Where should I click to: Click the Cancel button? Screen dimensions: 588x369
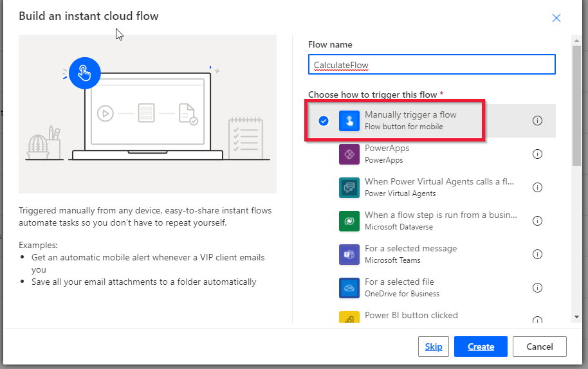coord(540,346)
